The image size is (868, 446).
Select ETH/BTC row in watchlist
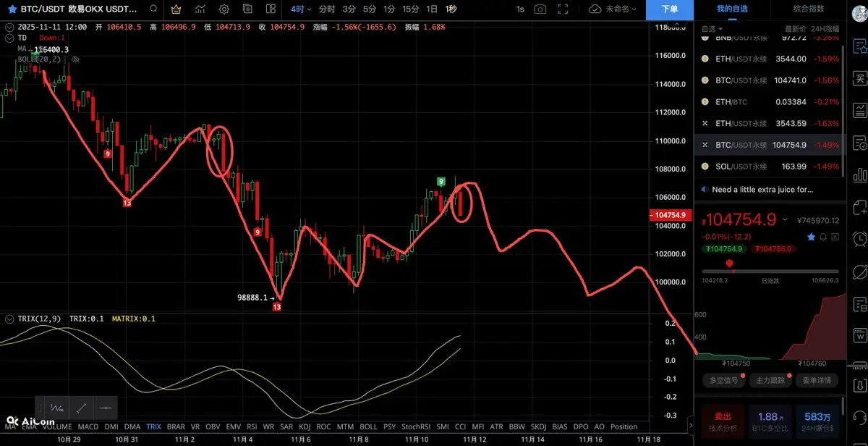point(769,102)
